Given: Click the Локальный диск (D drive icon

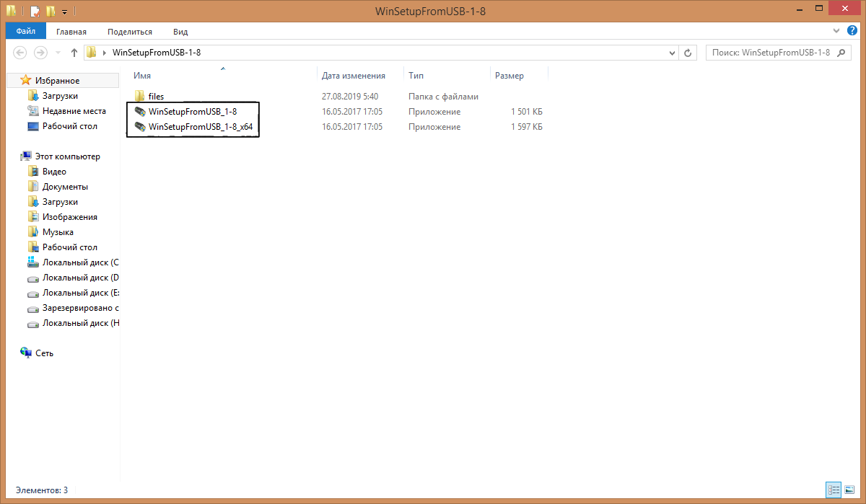Looking at the screenshot, I should pyautogui.click(x=32, y=278).
